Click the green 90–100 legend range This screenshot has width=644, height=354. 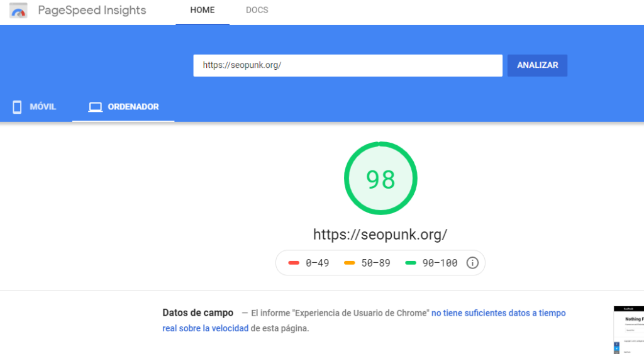tap(431, 263)
